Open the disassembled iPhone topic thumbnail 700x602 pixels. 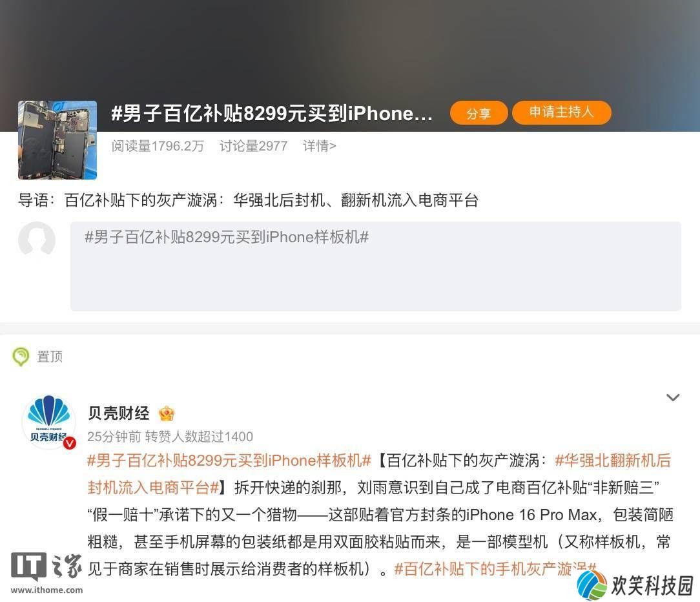(x=57, y=140)
